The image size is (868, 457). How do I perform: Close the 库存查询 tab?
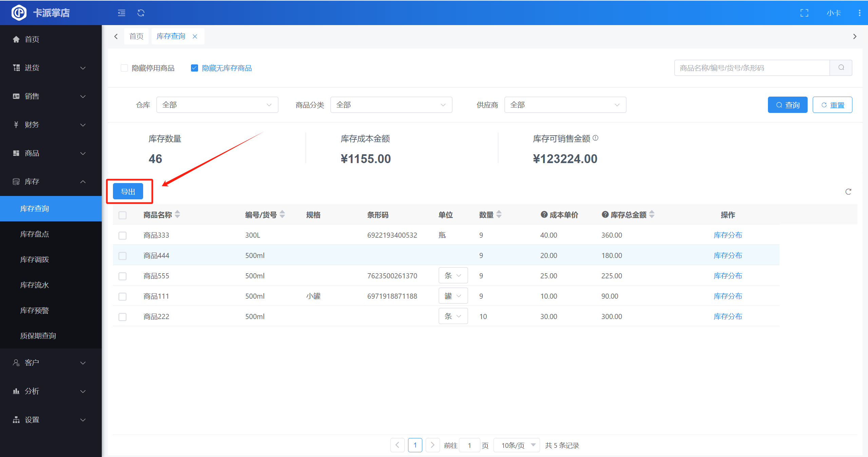(x=195, y=36)
